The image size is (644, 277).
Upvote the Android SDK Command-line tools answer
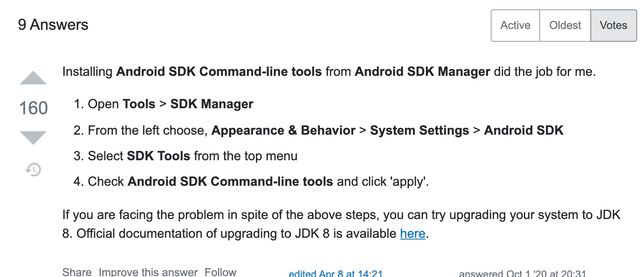33,79
